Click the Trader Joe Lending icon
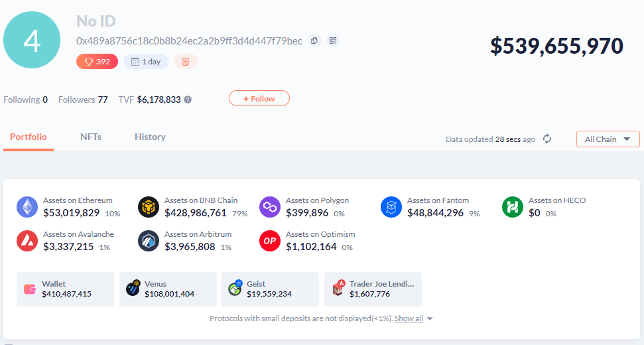 [x=338, y=289]
